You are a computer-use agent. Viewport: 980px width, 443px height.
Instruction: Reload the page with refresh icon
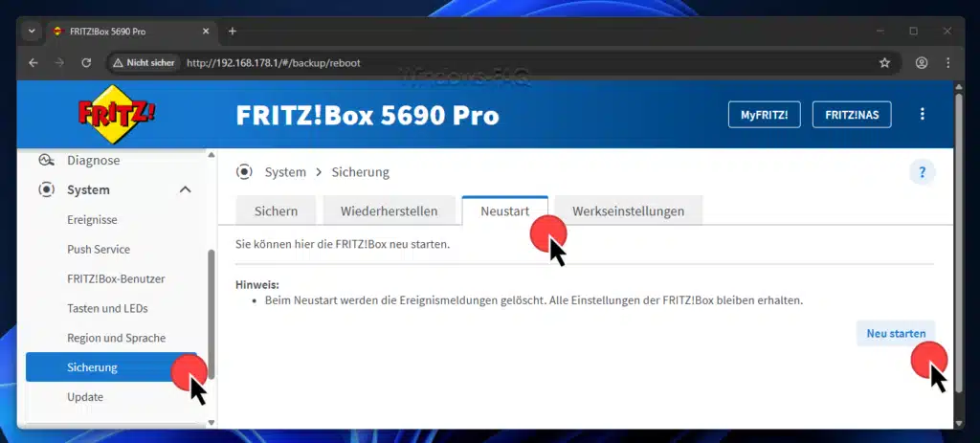(x=86, y=63)
